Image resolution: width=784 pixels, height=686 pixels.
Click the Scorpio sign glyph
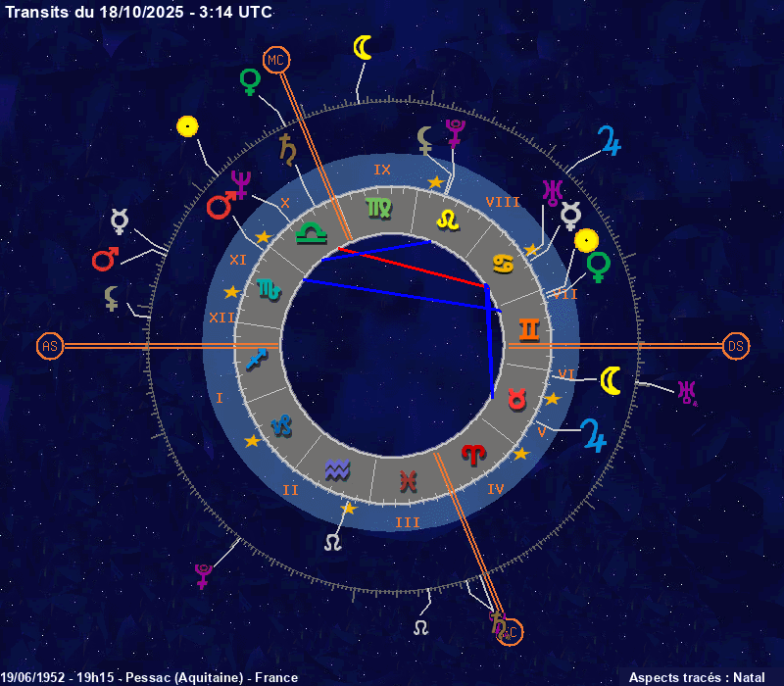coord(268,289)
